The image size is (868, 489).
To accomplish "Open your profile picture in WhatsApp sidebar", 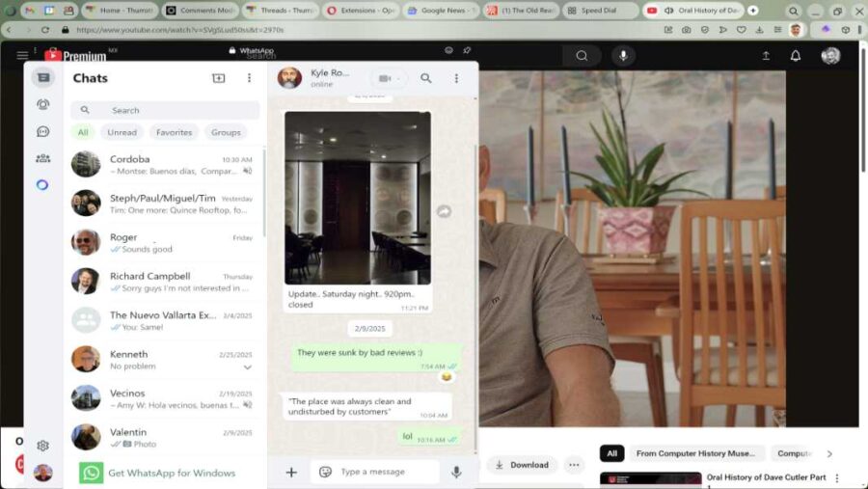I will click(42, 473).
